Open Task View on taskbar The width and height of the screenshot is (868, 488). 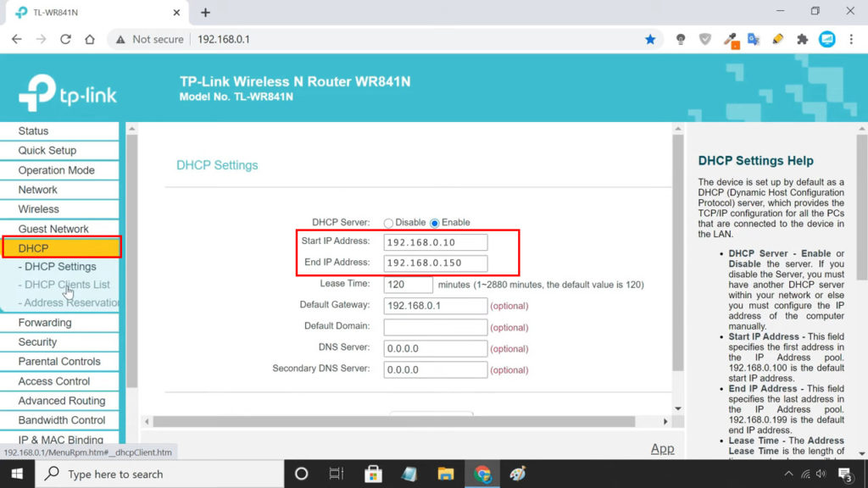[x=336, y=474]
